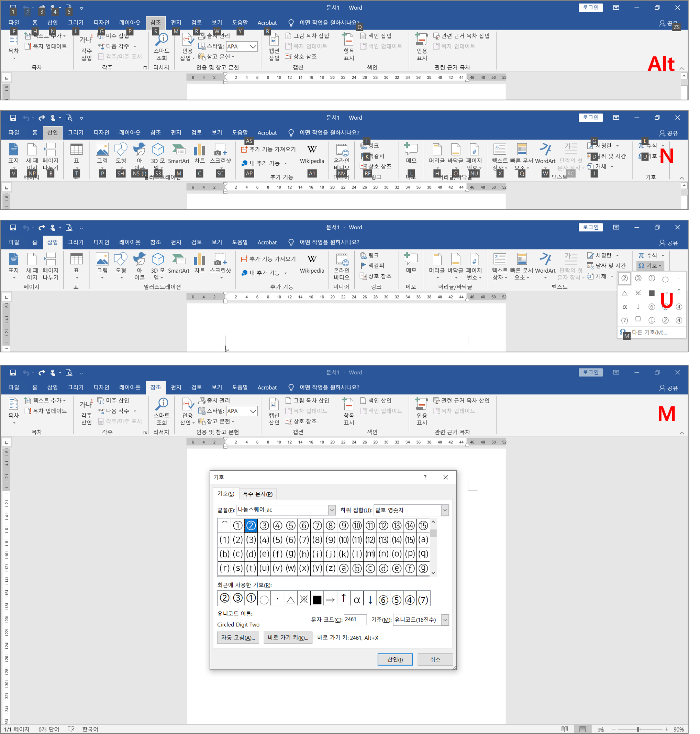Switch to the 특수 문자(P) tab
The image size is (700, 734).
point(257,494)
